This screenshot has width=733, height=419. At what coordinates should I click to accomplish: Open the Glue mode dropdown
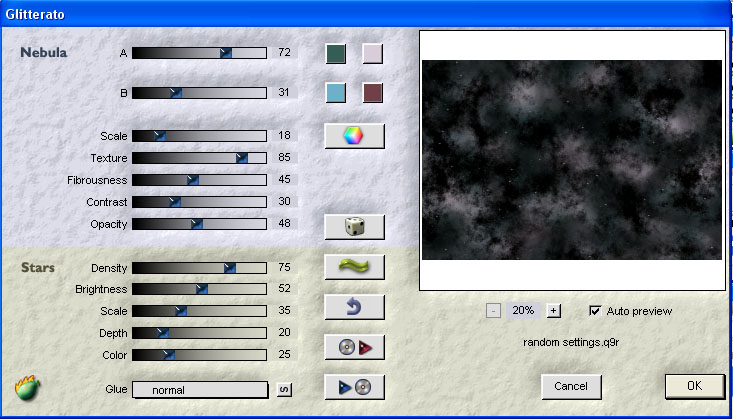pos(199,389)
